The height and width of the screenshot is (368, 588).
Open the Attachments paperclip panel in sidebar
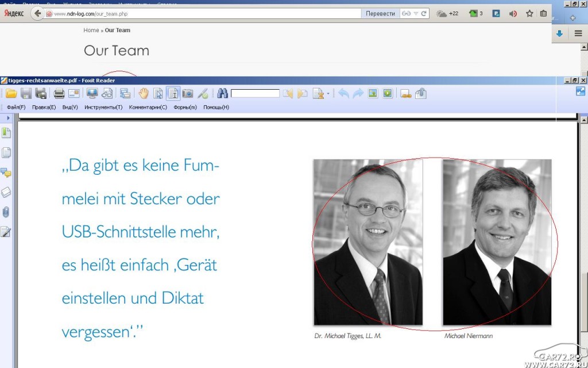pos(6,212)
